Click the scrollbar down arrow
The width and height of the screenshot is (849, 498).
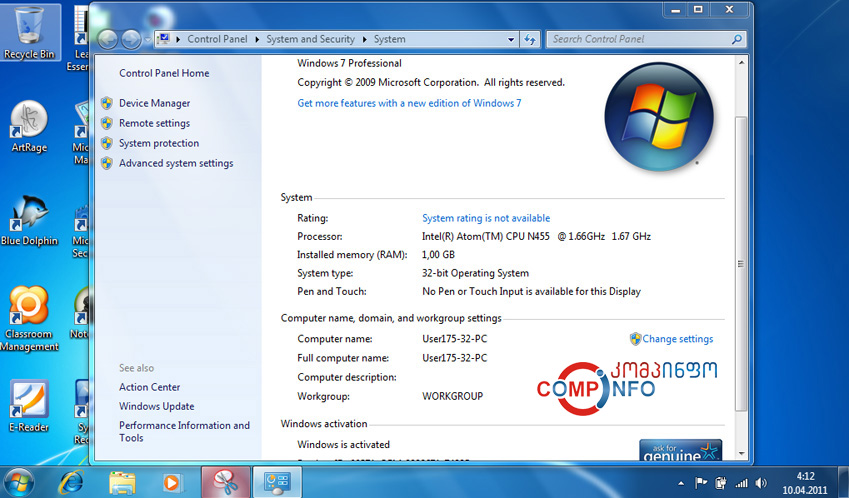pyautogui.click(x=741, y=454)
